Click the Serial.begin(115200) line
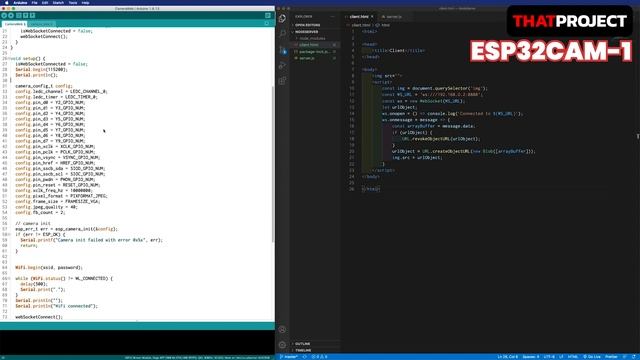Viewport: 640px width, 360px height. point(42,69)
